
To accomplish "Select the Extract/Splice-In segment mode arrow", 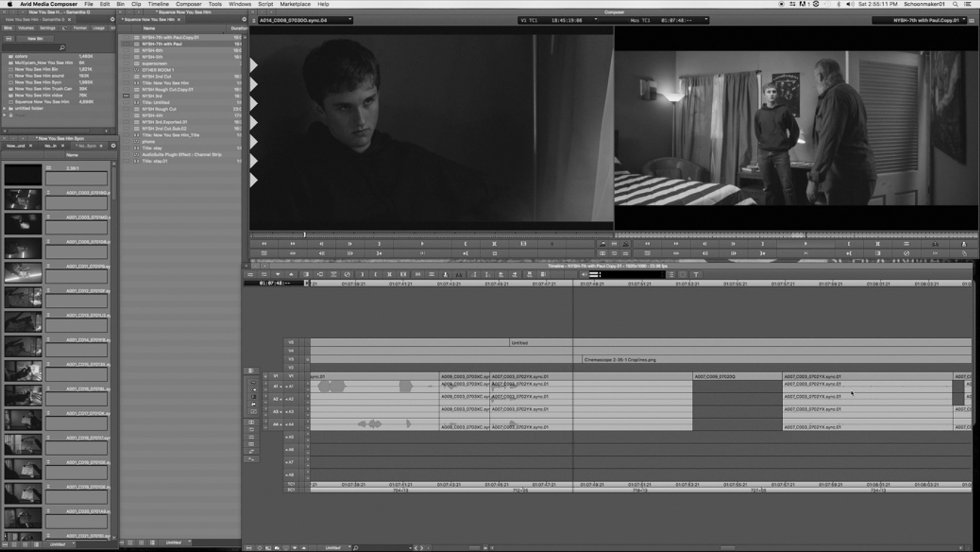I will [253, 390].
